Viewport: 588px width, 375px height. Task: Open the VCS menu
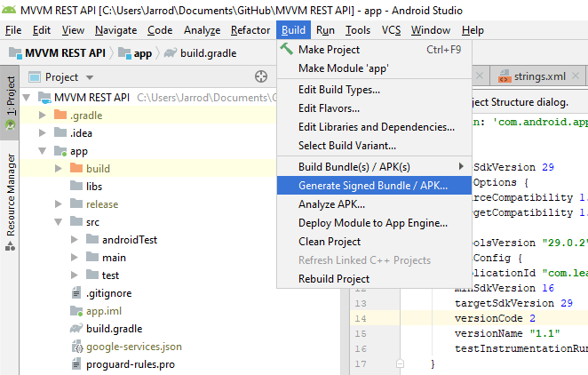[391, 30]
